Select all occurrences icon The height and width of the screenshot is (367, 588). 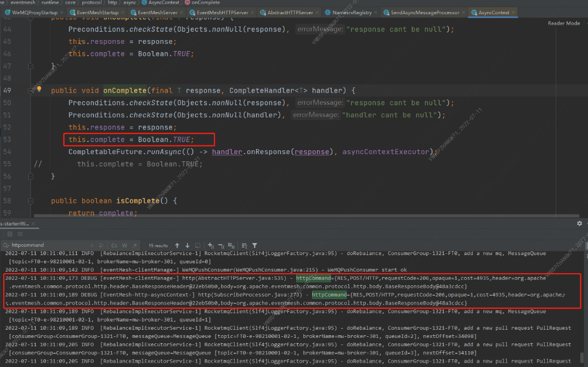(231, 246)
